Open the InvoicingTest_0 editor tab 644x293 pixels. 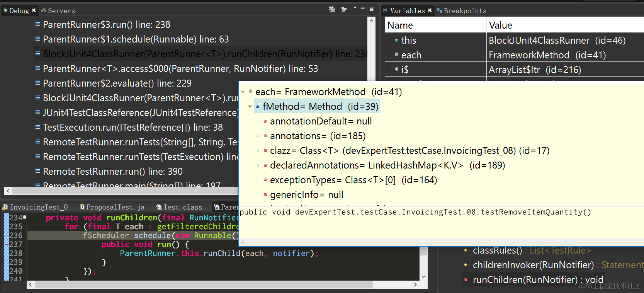point(35,207)
